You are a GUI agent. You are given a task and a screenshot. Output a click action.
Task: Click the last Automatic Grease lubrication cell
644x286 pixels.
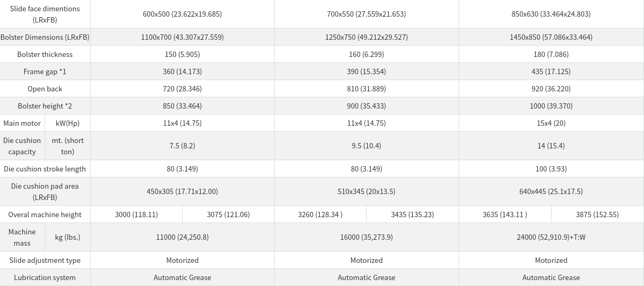coord(551,277)
